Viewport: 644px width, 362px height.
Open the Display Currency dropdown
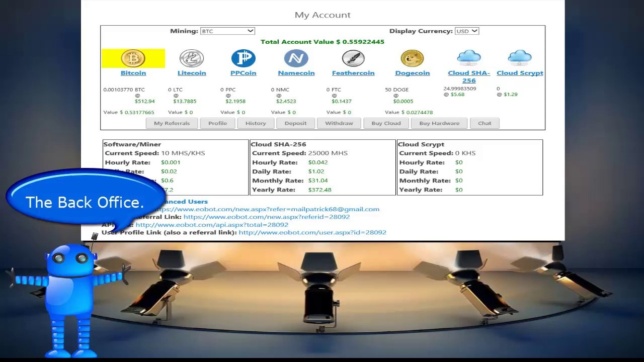pos(467,31)
